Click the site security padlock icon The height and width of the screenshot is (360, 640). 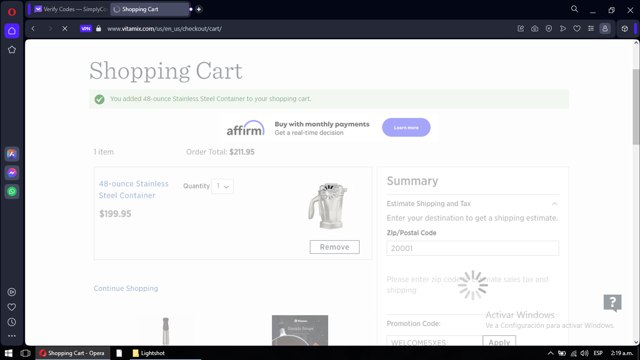tap(98, 29)
